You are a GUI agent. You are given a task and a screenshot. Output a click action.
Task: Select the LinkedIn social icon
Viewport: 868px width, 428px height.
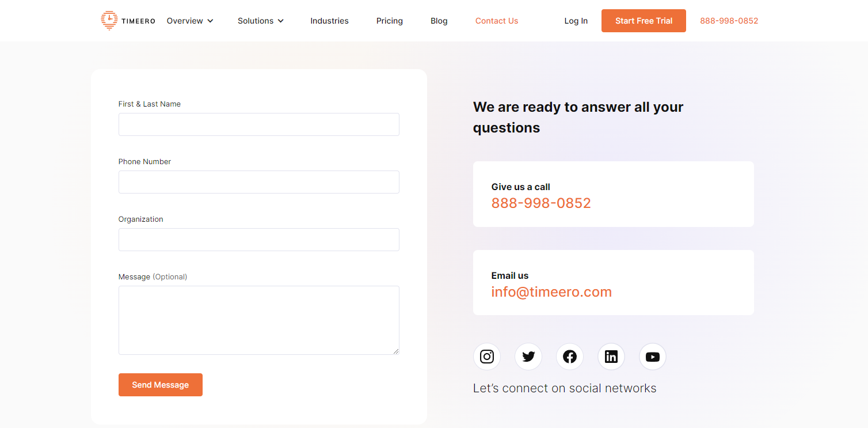[x=611, y=357]
